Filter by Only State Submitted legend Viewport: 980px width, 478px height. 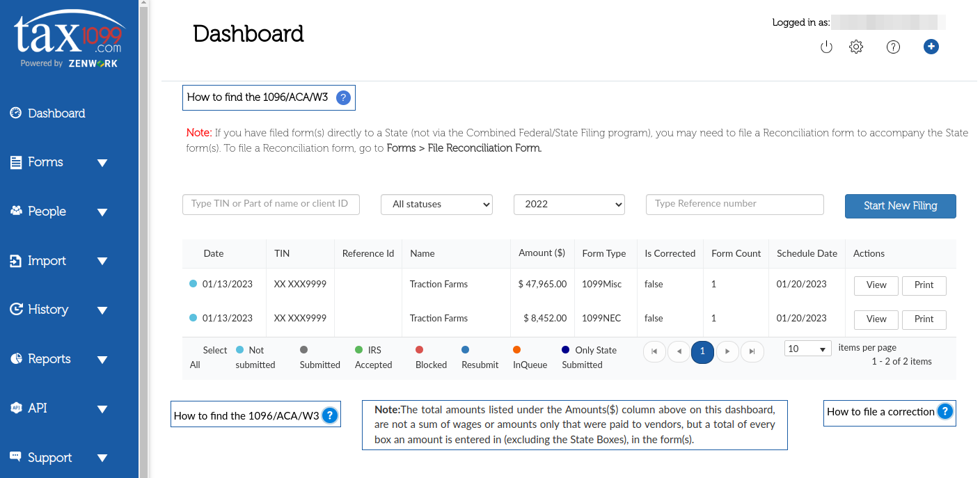click(x=589, y=358)
